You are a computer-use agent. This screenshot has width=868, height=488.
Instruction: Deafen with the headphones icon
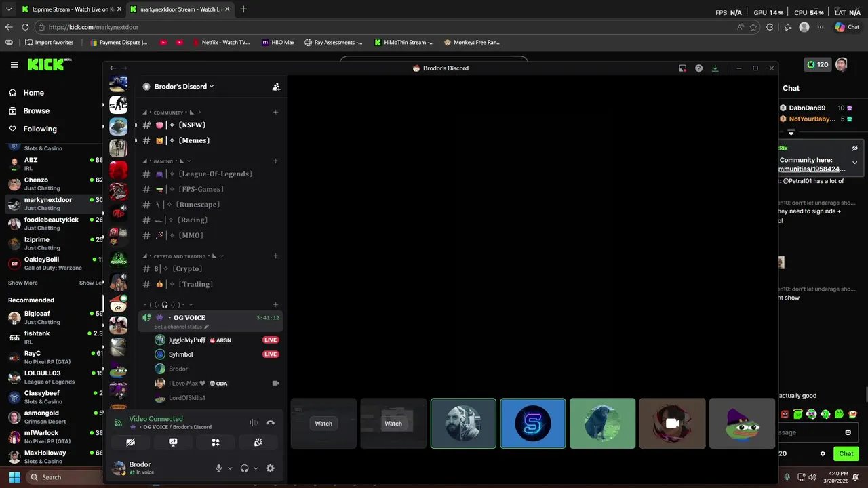[244, 468]
